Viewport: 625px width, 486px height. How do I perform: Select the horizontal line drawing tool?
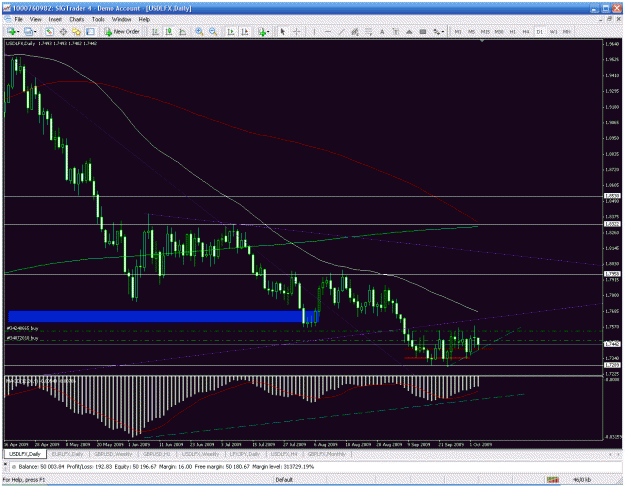click(x=328, y=31)
